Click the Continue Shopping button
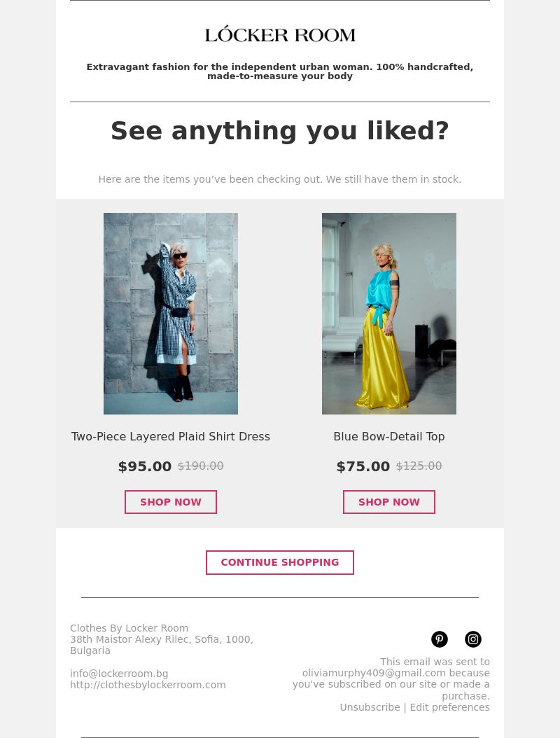Image resolution: width=560 pixels, height=738 pixels. point(280,562)
